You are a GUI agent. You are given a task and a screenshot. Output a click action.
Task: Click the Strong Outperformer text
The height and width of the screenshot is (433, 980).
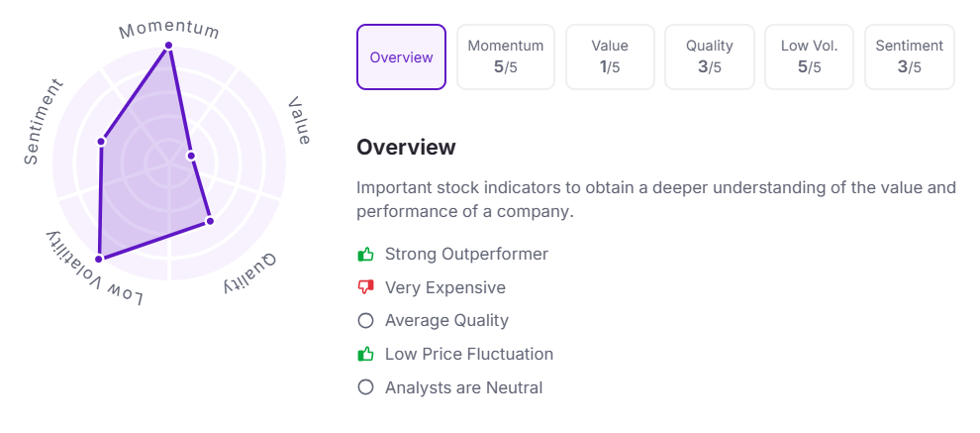point(466,255)
